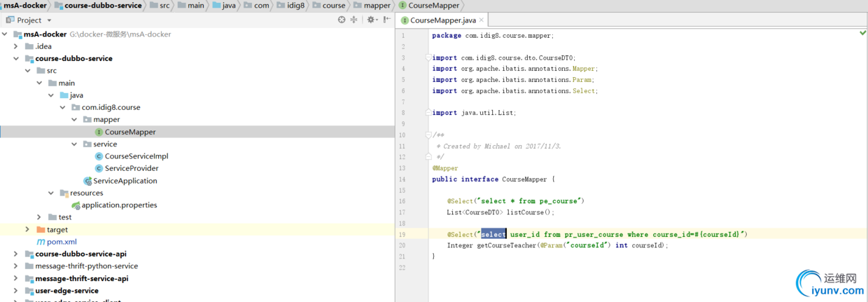868x302 pixels.
Task: Select the CourseServiceImpl file in tree
Action: click(x=136, y=156)
